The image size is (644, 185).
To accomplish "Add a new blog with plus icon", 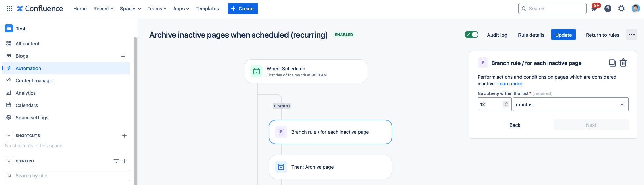I will click(123, 56).
